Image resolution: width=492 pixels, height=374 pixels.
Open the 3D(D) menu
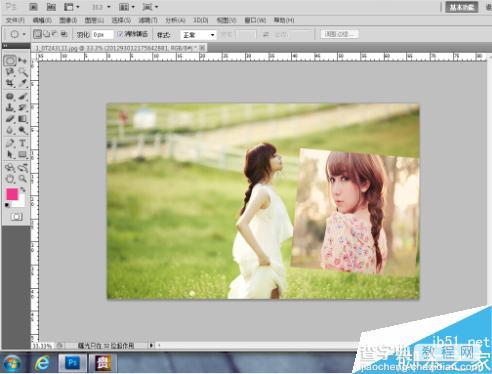tap(201, 20)
